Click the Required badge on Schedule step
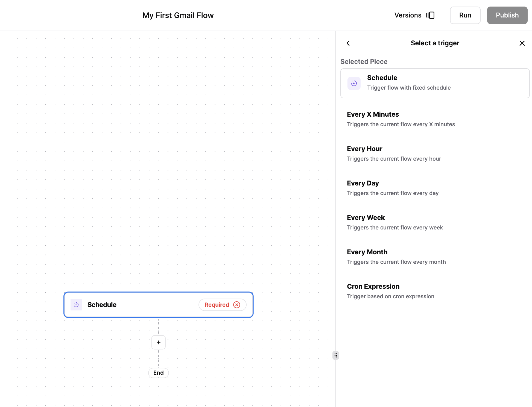Image resolution: width=532 pixels, height=407 pixels. (223, 305)
